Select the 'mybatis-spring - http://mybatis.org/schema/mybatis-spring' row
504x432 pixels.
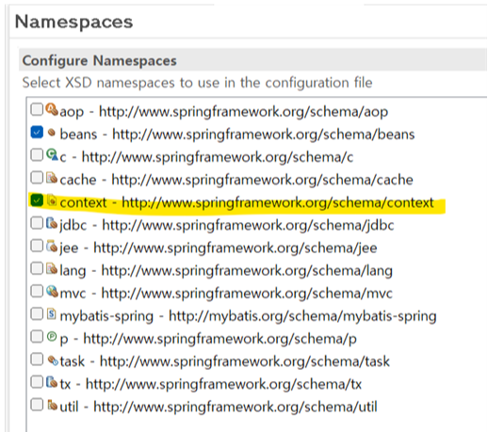(x=248, y=316)
